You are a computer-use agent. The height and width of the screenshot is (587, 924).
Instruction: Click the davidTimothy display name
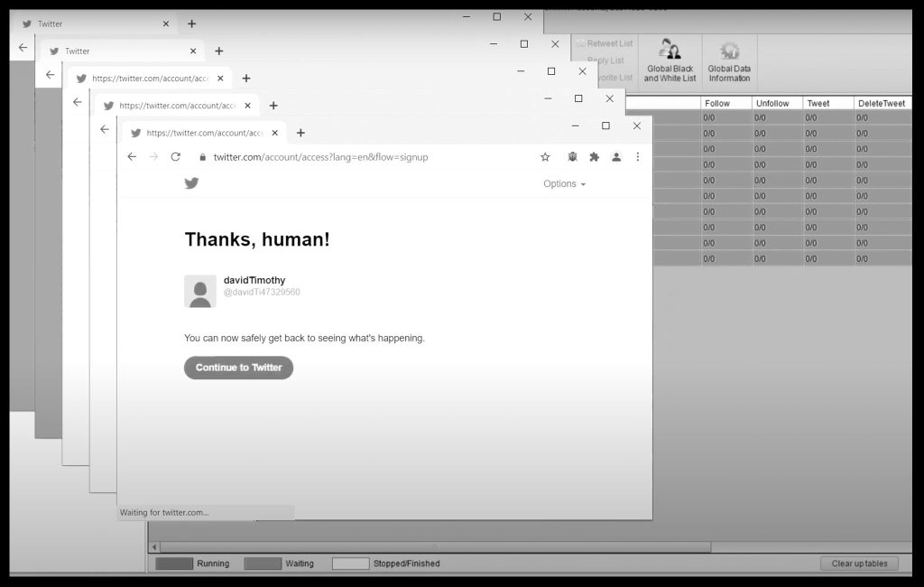pyautogui.click(x=254, y=280)
